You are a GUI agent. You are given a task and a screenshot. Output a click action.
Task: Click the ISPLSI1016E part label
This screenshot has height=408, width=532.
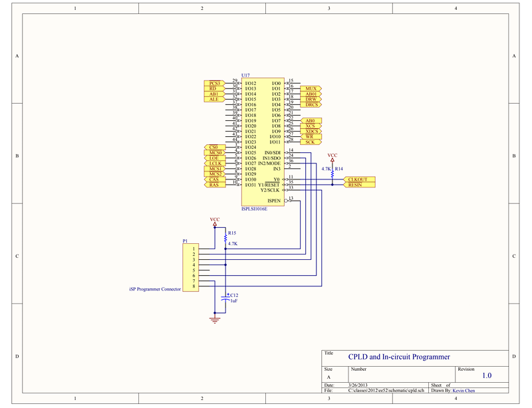coord(255,209)
